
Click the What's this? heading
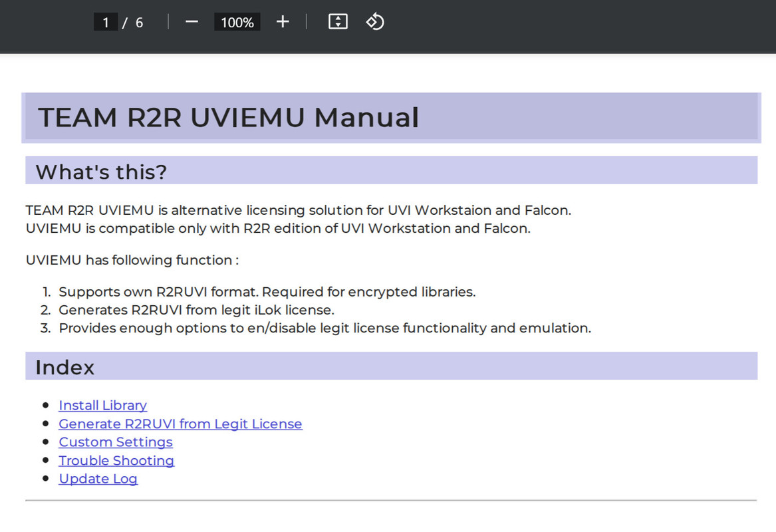[101, 172]
